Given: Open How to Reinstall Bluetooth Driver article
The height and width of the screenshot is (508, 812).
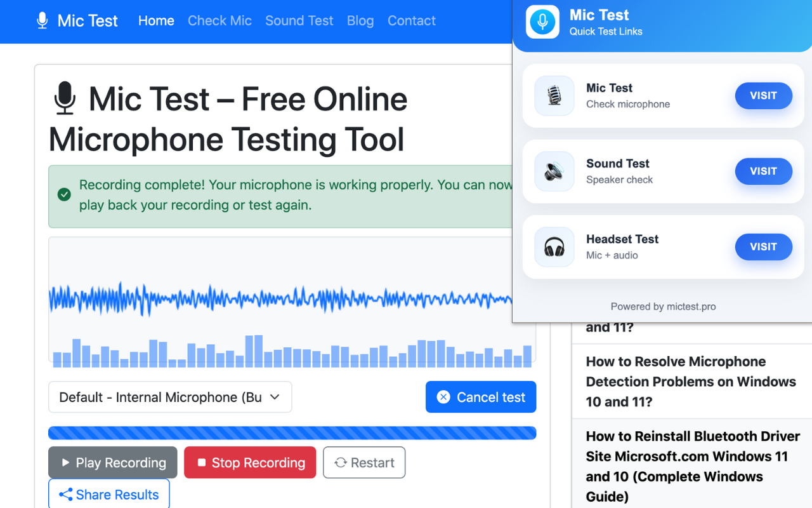Looking at the screenshot, I should coord(693,466).
